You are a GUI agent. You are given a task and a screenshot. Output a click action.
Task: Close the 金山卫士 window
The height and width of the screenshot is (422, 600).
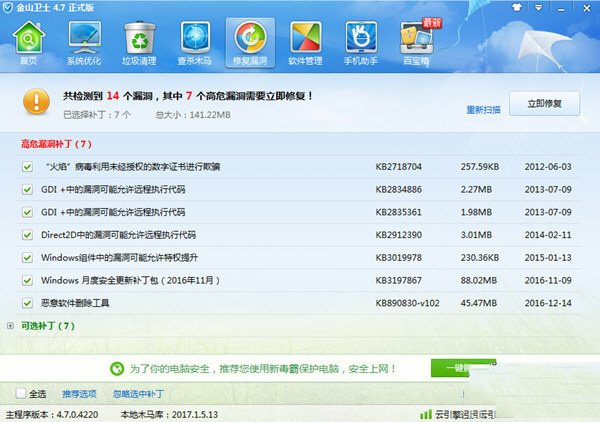coord(587,8)
